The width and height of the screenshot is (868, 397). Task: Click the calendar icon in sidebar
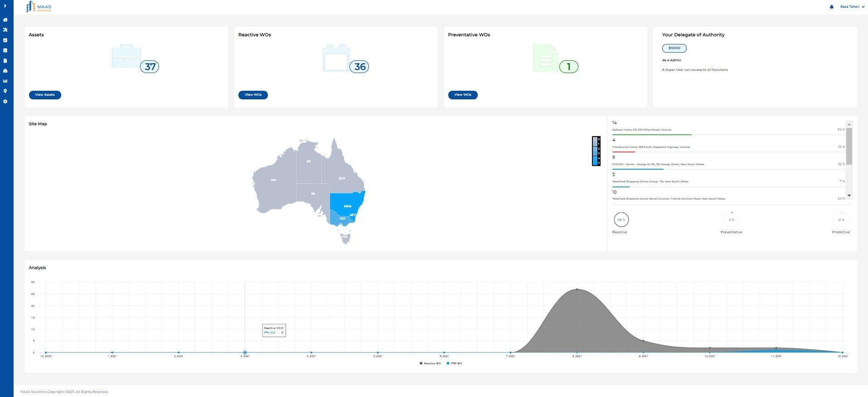click(5, 50)
